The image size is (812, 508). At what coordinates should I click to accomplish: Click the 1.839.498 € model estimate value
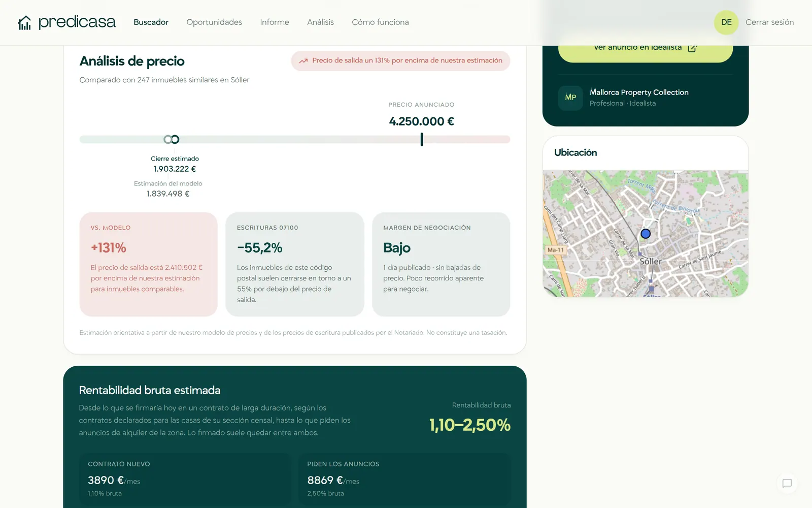168,194
